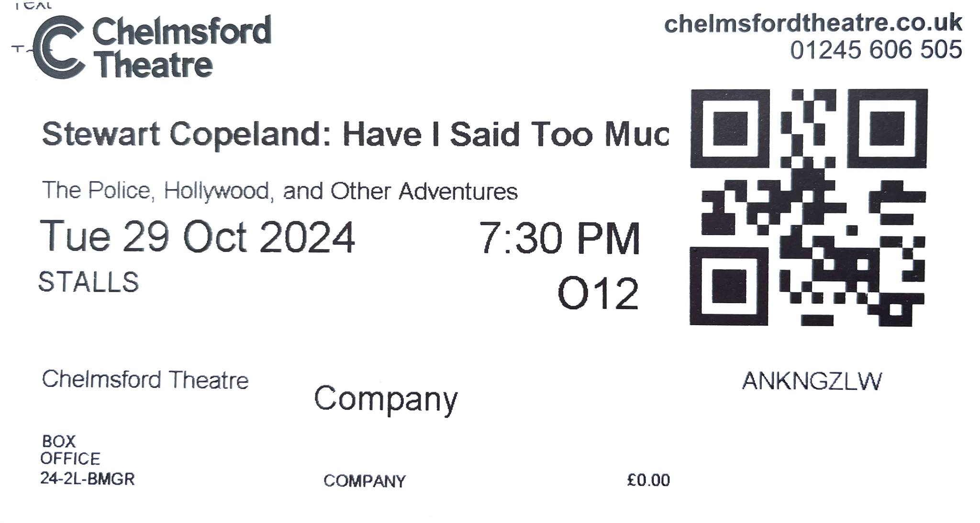This screenshot has height=523, width=980.
Task: Open the chelmsfordtheatre.co.uk website link
Action: [813, 23]
